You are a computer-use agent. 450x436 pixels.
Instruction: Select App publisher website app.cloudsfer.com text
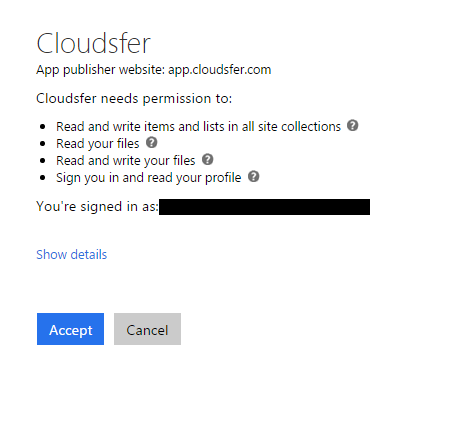pyautogui.click(x=154, y=70)
